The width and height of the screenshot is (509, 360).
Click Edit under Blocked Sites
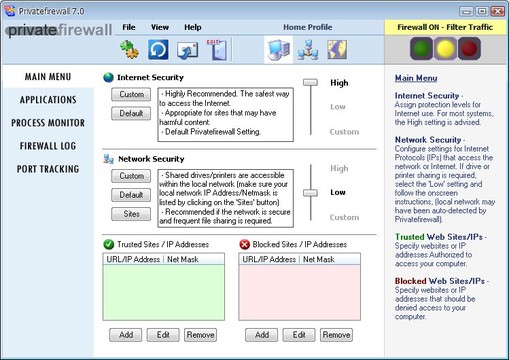(x=299, y=335)
